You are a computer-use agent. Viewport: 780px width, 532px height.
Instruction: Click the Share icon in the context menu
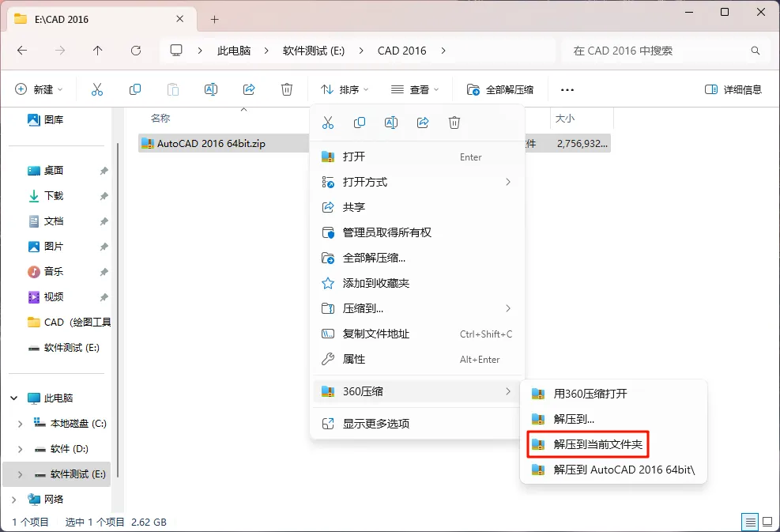pos(423,123)
